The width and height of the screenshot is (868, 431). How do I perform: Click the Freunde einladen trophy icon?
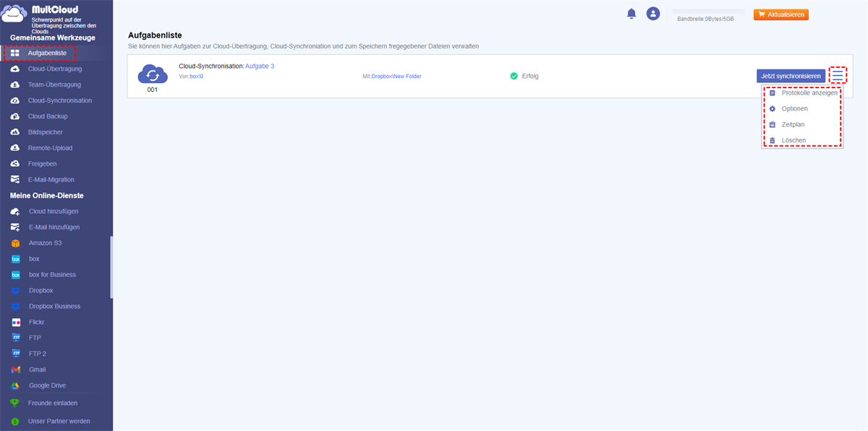tap(15, 404)
